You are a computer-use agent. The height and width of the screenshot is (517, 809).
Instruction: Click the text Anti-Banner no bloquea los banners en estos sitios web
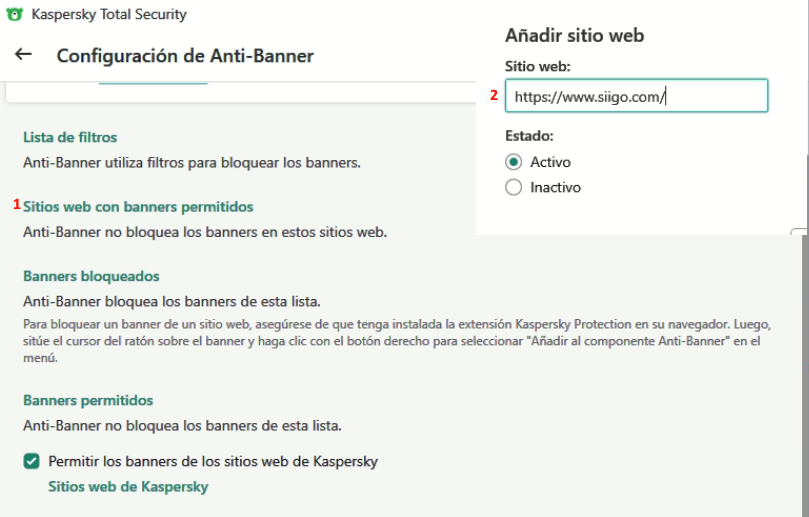point(205,232)
